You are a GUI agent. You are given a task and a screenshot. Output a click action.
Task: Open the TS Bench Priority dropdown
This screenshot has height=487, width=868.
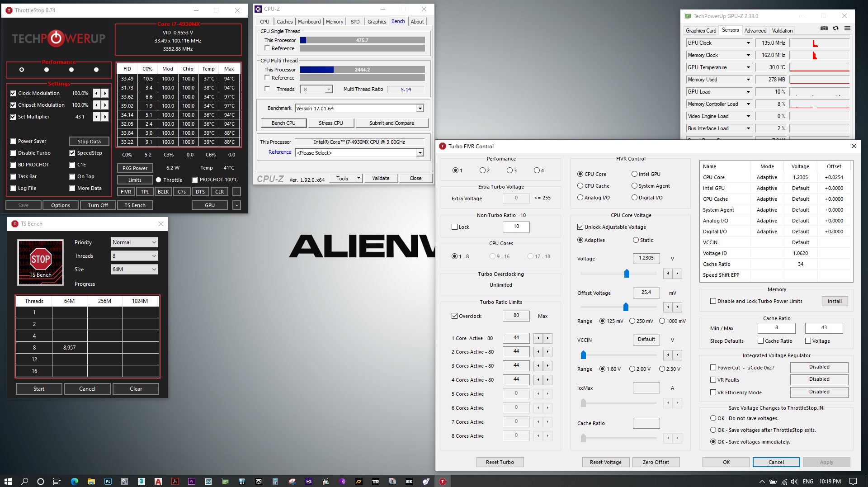tap(134, 242)
